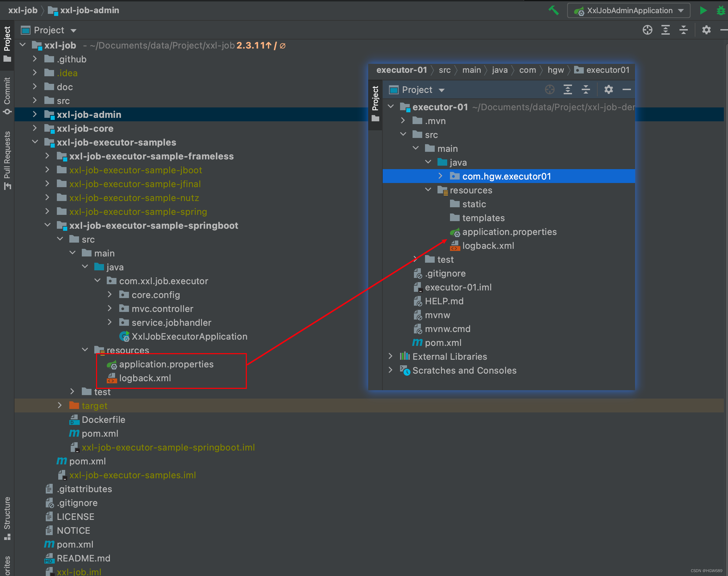Click the hgw breadcrumb in the inset window

[x=556, y=70]
